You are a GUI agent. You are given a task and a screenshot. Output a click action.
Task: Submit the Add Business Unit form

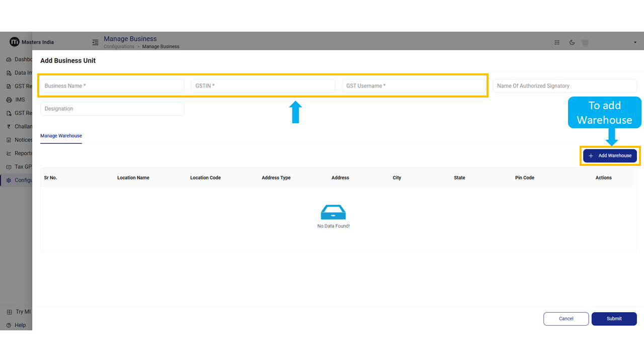pos(614,319)
